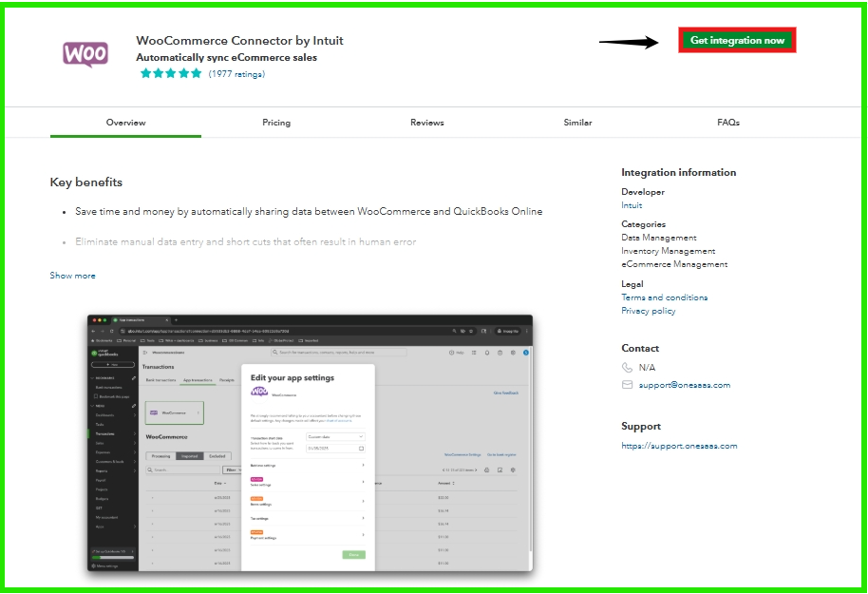Click the support@onesaas.com email link
Screen dimensions: 868x594
coord(684,385)
